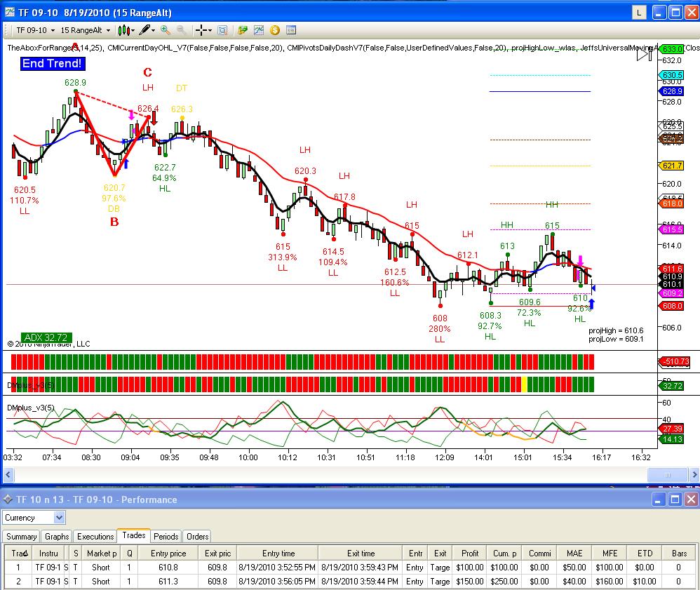Click the Bars column header
The image size is (700, 590).
click(x=679, y=554)
